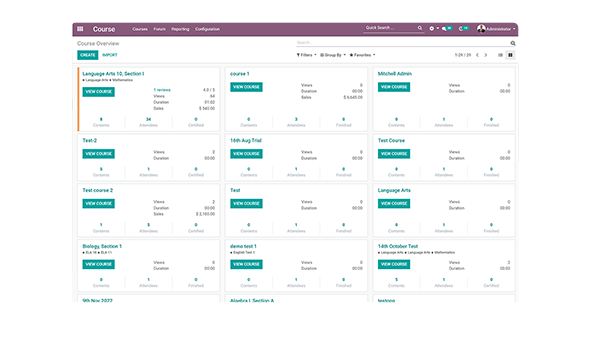590x360 pixels.
Task: View course for demo test 1
Action: point(246,264)
